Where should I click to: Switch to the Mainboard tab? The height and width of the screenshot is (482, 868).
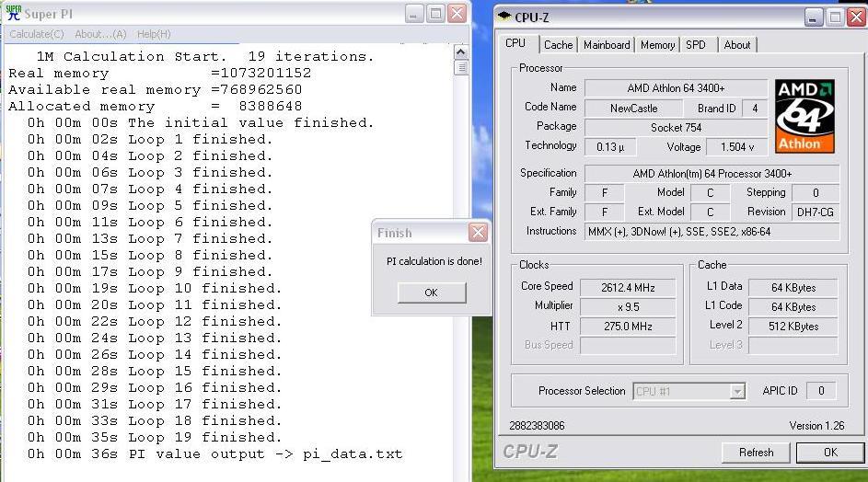tap(607, 44)
